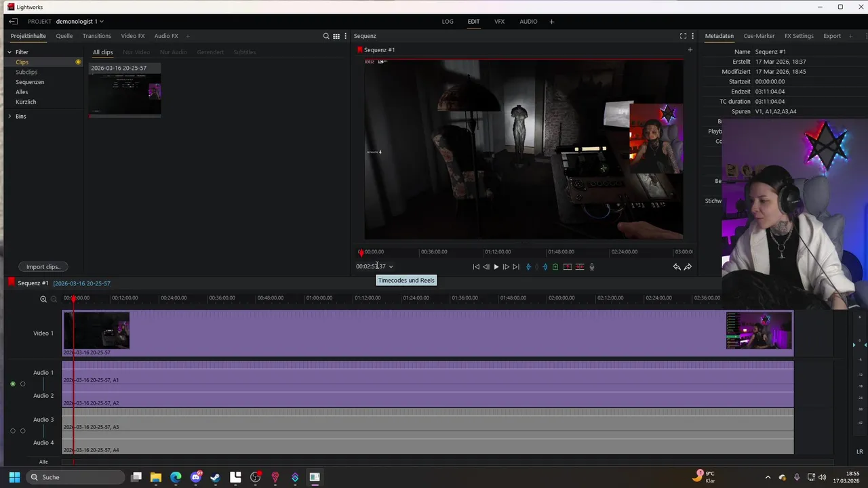The image size is (868, 488).
Task: Select the Video 1 clip on the timeline
Action: (428, 333)
